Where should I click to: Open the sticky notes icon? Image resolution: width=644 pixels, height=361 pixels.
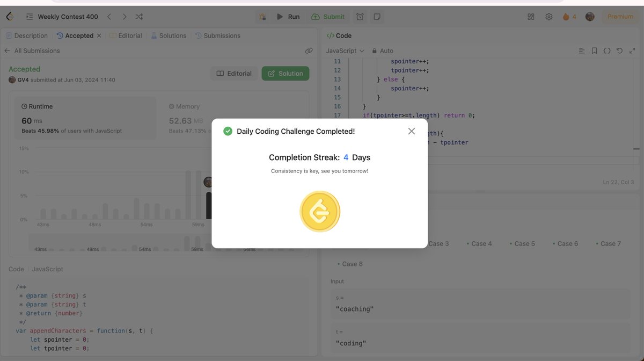click(377, 16)
